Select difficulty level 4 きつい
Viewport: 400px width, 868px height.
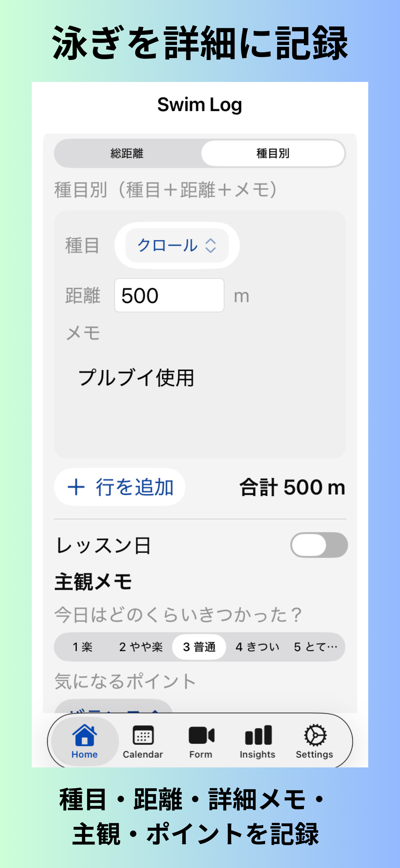pos(258,647)
